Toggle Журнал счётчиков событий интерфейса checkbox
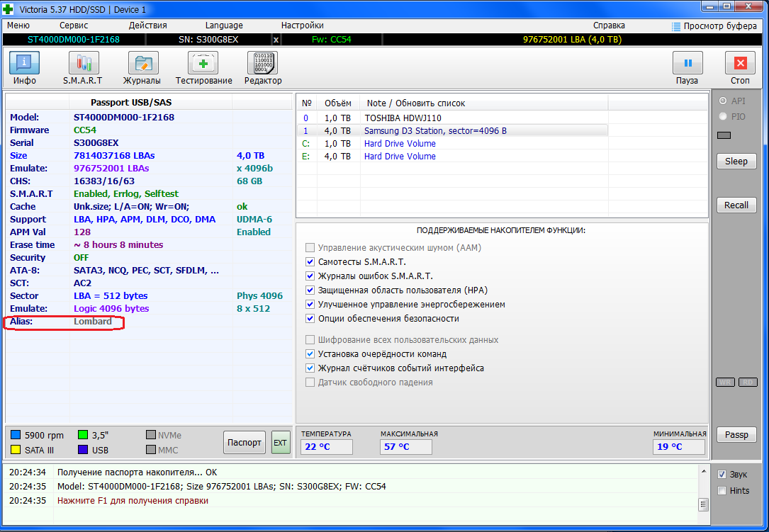Screen dimensions: 769x532 pyautogui.click(x=310, y=368)
